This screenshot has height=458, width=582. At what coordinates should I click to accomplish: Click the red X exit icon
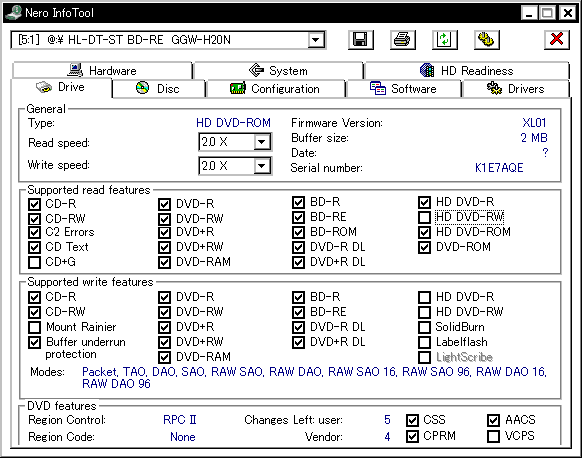[556, 40]
